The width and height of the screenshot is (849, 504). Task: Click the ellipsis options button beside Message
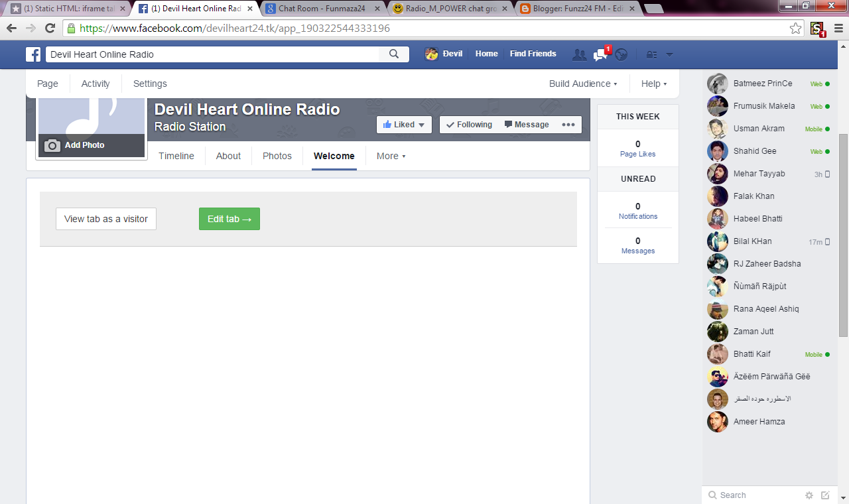(568, 124)
